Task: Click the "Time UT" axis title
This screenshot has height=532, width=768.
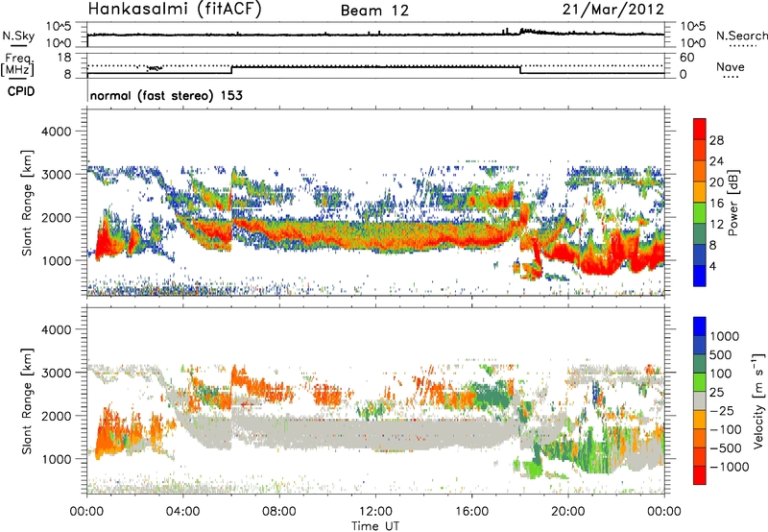Action: coord(375,526)
